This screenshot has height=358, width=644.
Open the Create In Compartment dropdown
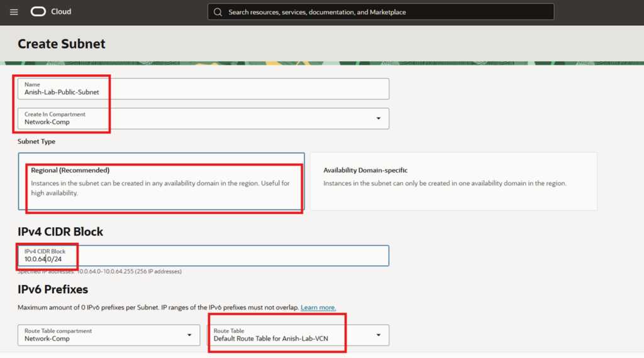click(x=203, y=118)
